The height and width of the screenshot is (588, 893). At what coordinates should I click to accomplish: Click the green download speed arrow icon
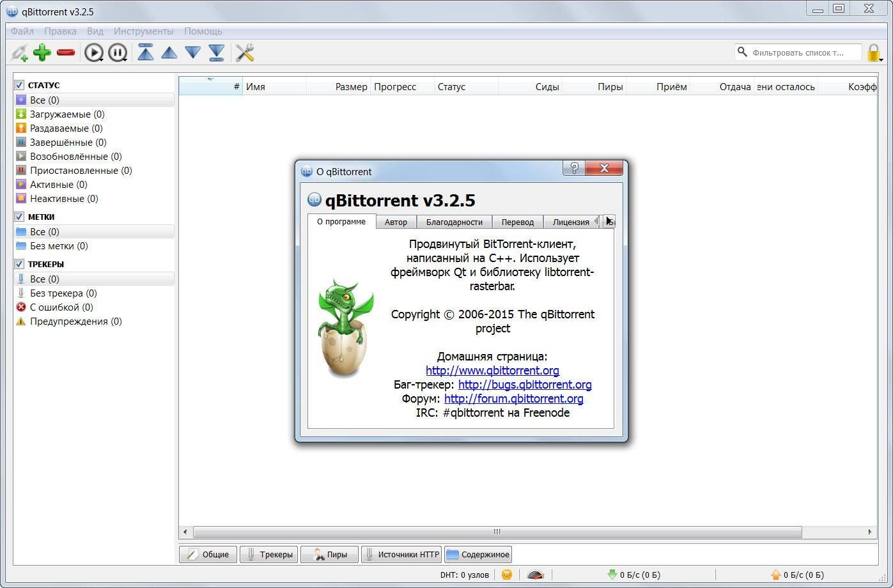612,575
